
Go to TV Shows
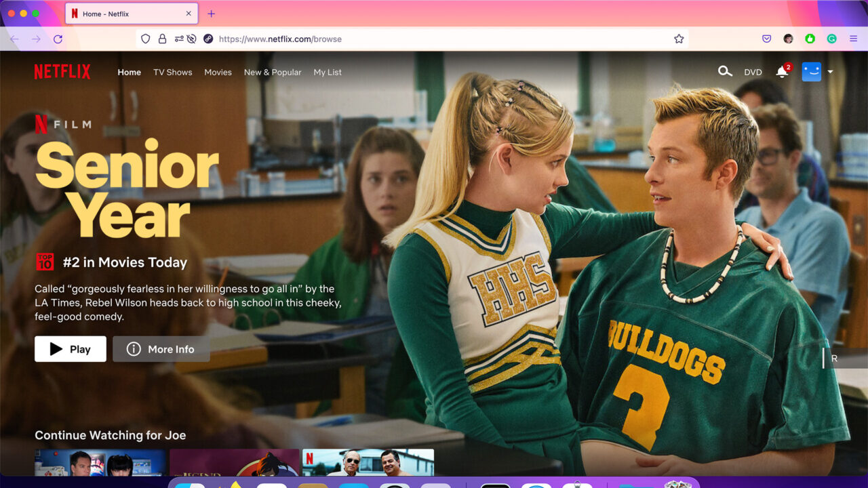coord(172,72)
